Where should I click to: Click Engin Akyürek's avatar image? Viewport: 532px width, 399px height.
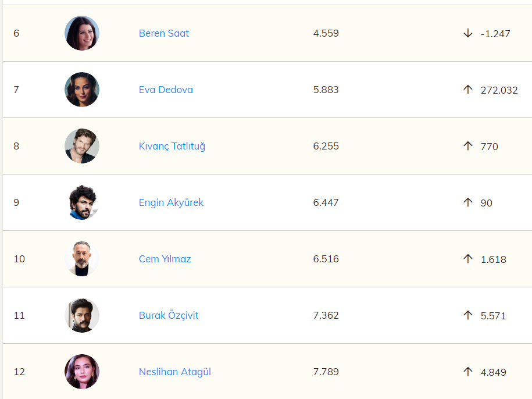[82, 202]
